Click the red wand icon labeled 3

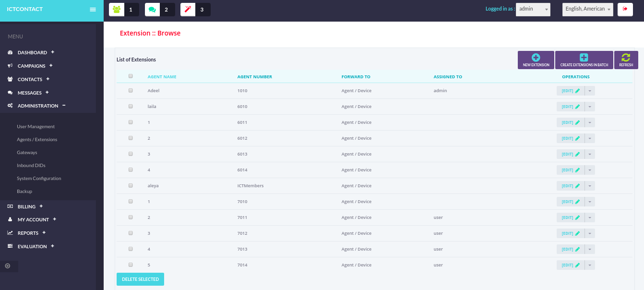(x=188, y=10)
